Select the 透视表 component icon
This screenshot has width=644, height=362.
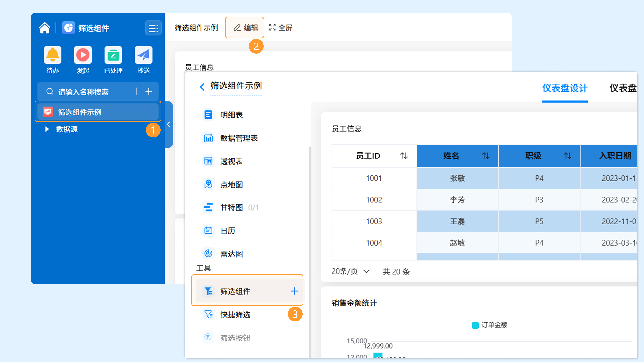[208, 161]
